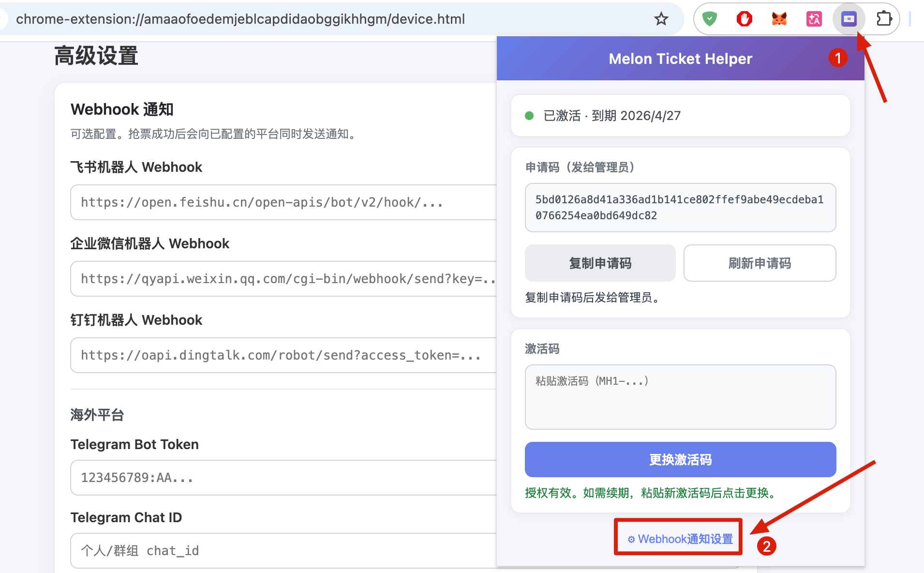Click the 刷新申请码 button
The height and width of the screenshot is (573, 924).
coord(760,263)
